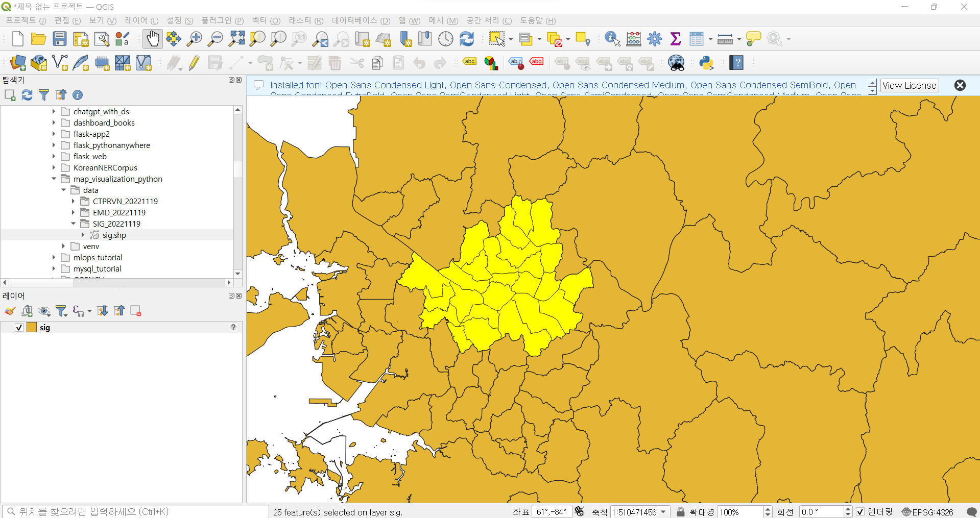Collapse the map_visualization_python folder

54,179
